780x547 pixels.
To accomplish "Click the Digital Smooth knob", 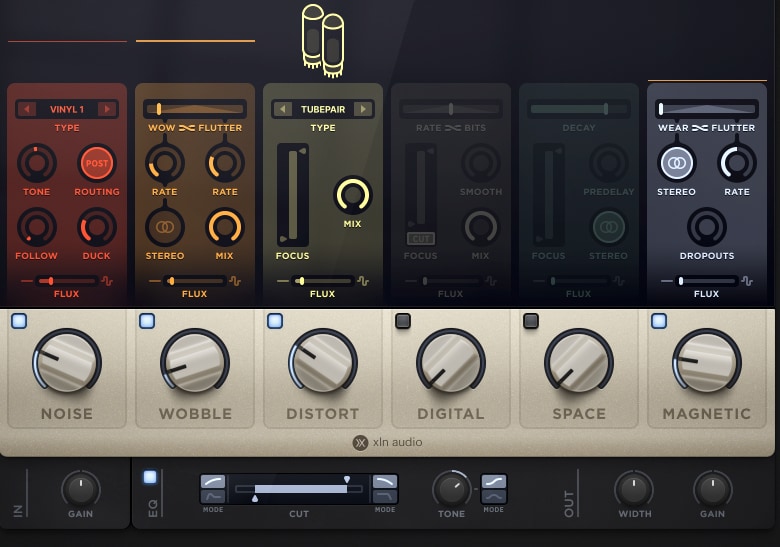I will tap(481, 163).
